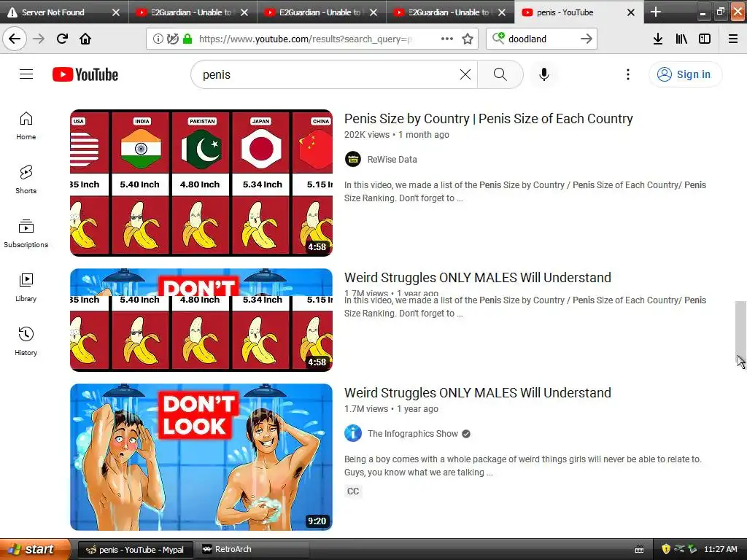Open the Don't Look shower video thumbnail
The height and width of the screenshot is (560, 747).
tap(201, 457)
